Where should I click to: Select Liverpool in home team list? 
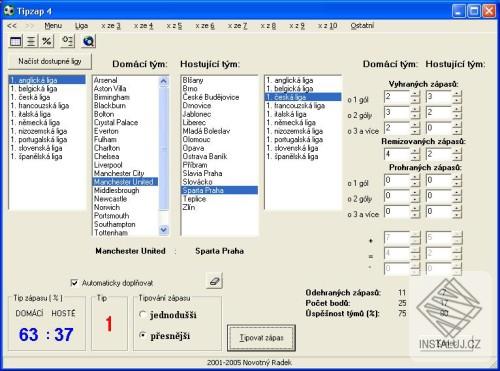pyautogui.click(x=125, y=165)
